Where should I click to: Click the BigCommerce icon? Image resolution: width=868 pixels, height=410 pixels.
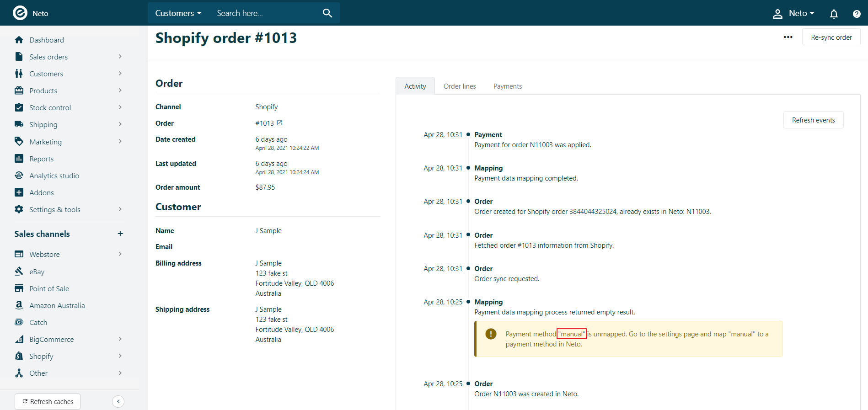tap(19, 339)
